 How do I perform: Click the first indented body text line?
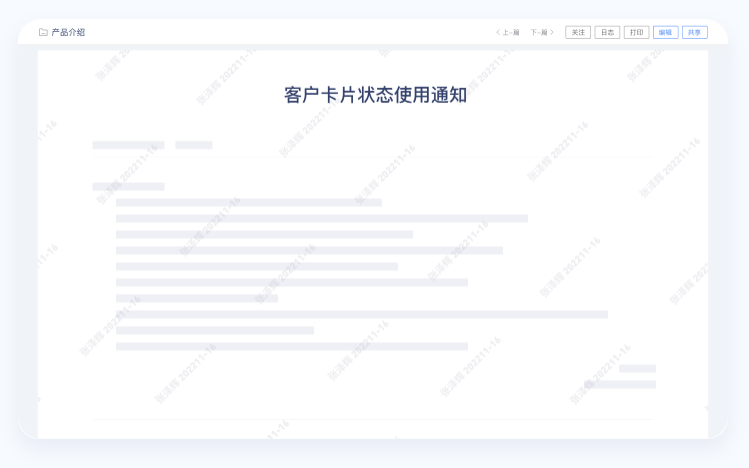[248, 202]
